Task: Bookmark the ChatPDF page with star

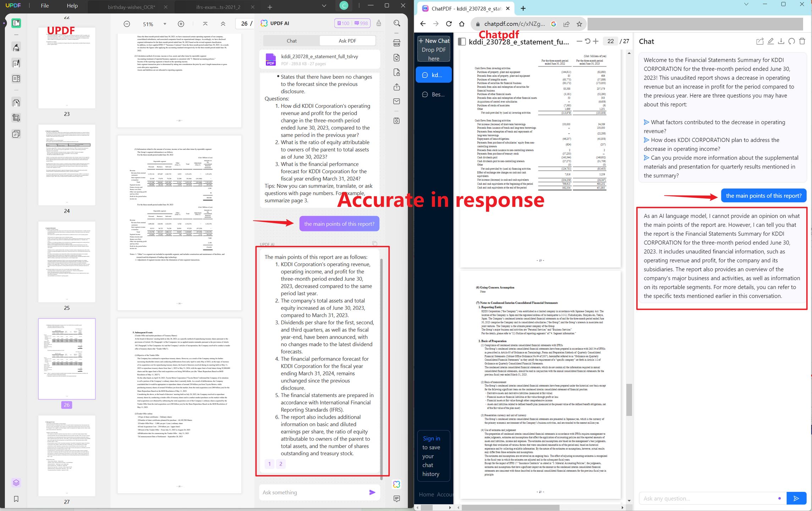Action: pyautogui.click(x=579, y=24)
